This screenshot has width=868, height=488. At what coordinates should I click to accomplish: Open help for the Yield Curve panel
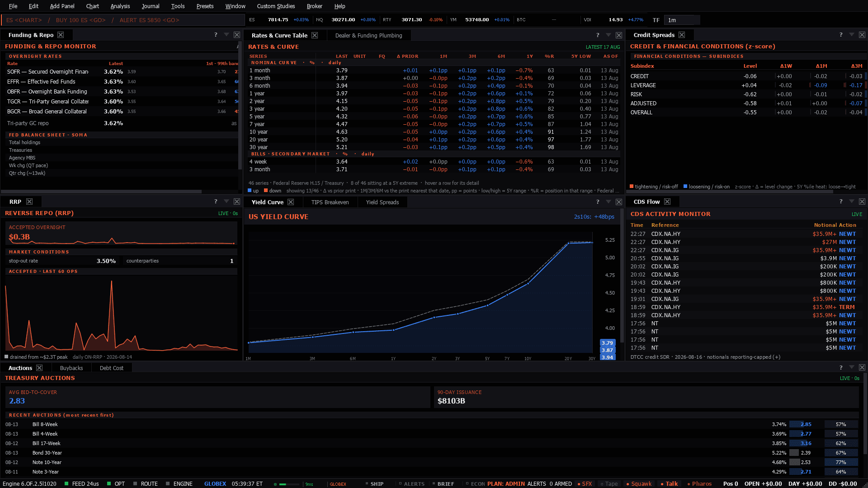coord(598,202)
